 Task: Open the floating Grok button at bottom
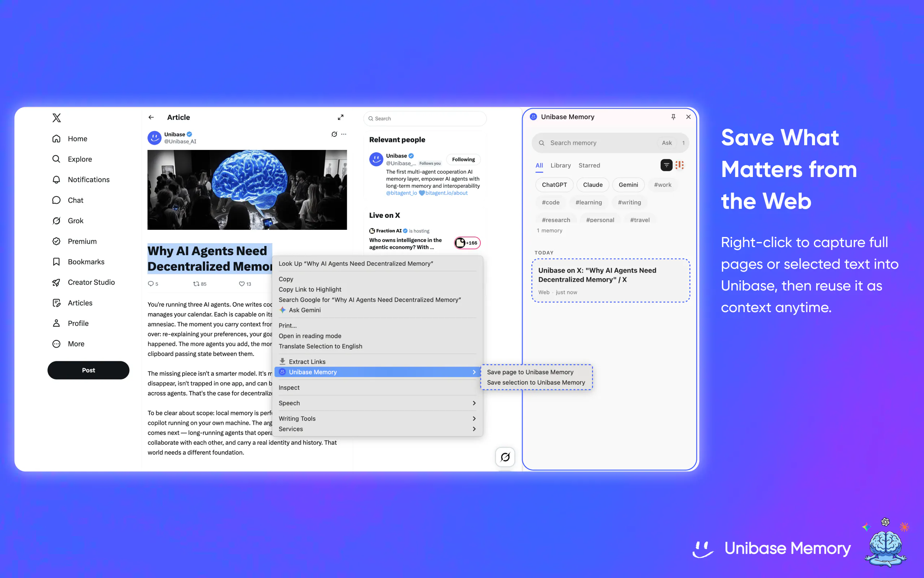pos(505,457)
